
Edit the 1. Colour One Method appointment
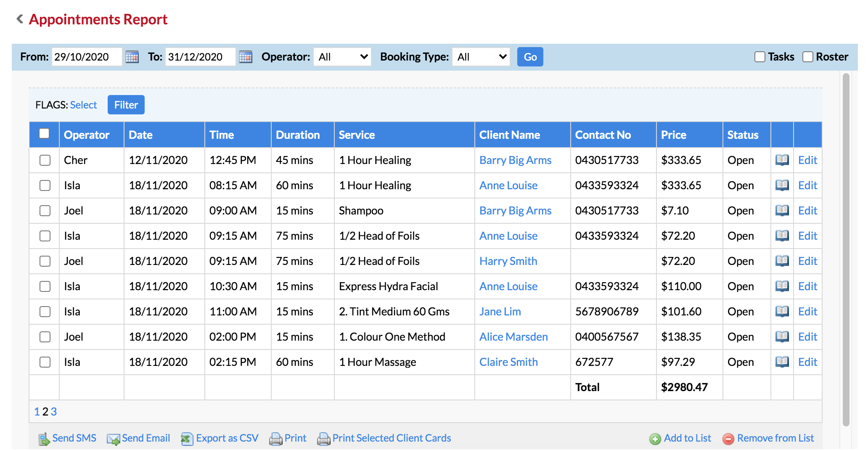[x=807, y=337]
